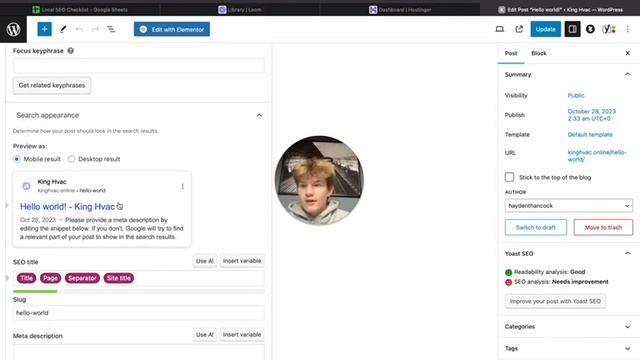
Task: Click Get related keyphrases button
Action: click(52, 85)
